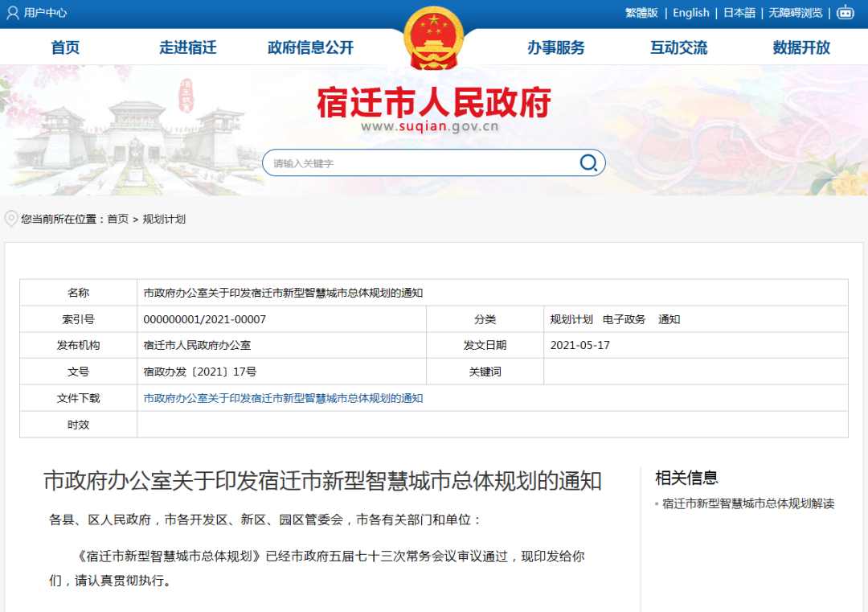Click the large article headline

[322, 481]
